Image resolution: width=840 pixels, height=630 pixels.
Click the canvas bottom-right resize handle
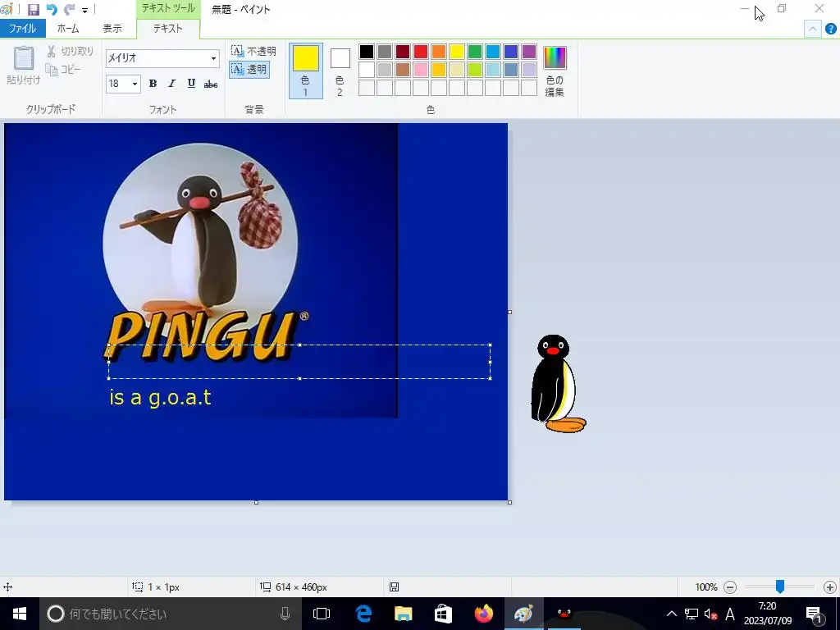(509, 502)
